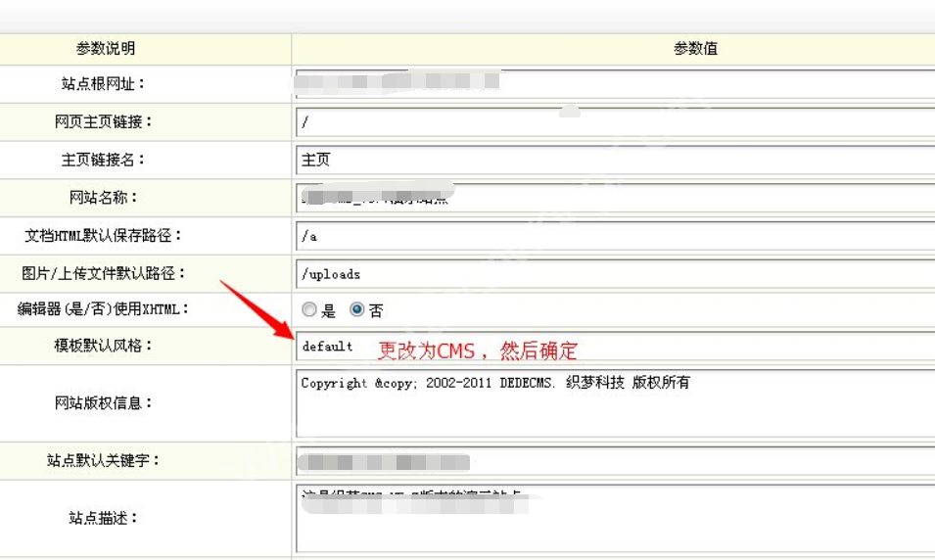The height and width of the screenshot is (560, 935).
Task: Click the 模板默认风格 label
Action: pyautogui.click(x=103, y=346)
